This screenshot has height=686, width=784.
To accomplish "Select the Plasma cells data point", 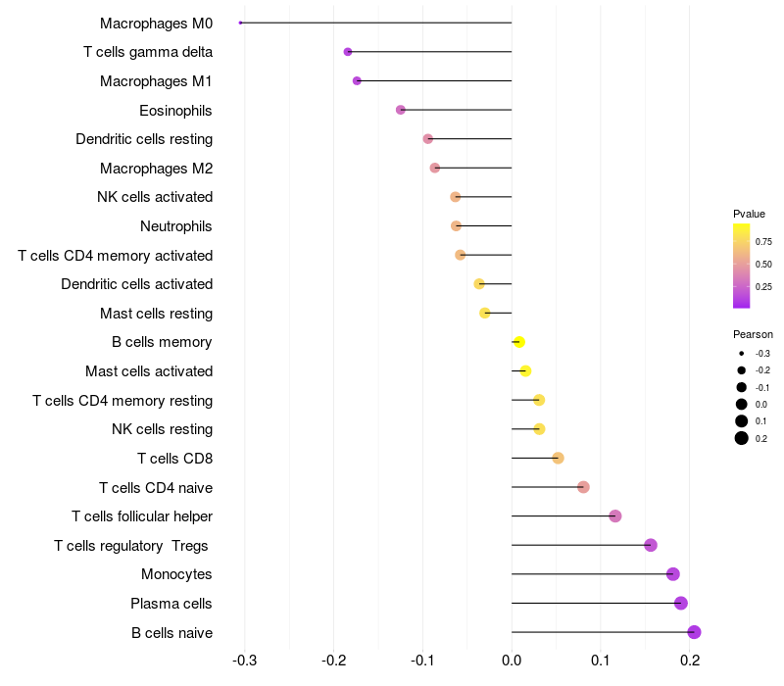I will pos(681,603).
